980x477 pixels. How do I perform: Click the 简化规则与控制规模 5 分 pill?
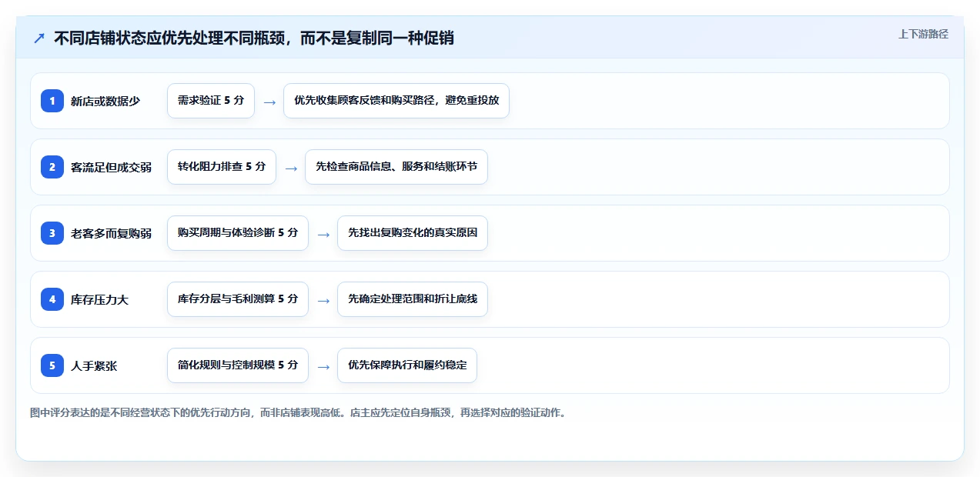(238, 365)
